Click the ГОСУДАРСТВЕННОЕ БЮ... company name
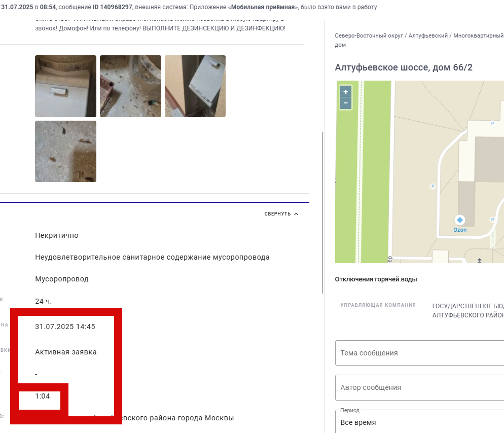 (x=468, y=310)
